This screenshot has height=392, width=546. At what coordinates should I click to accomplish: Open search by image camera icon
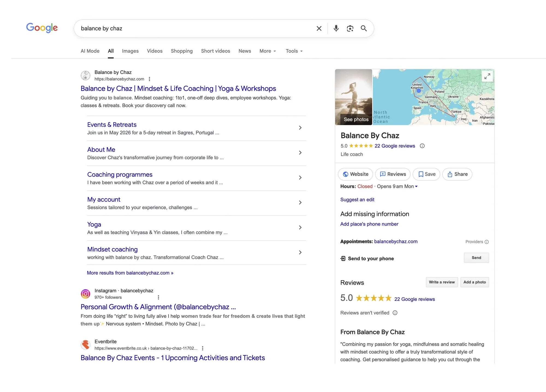(x=350, y=28)
